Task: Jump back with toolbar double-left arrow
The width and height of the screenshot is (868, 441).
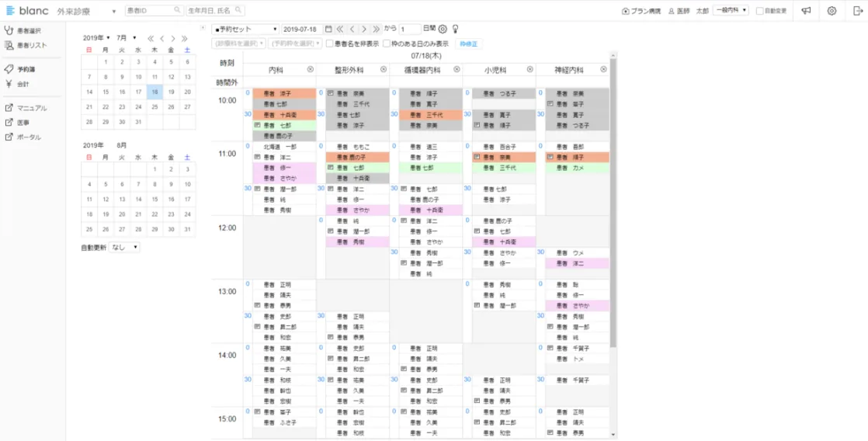Action: 340,29
